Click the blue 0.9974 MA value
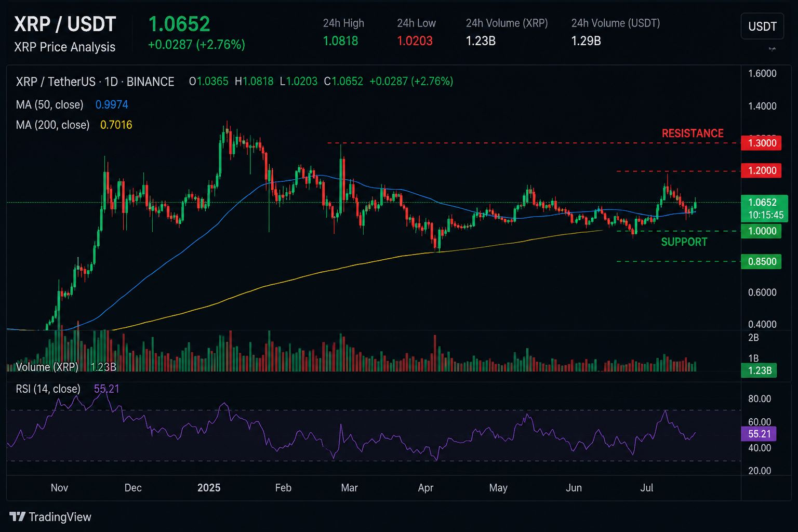This screenshot has width=798, height=532. click(x=112, y=105)
